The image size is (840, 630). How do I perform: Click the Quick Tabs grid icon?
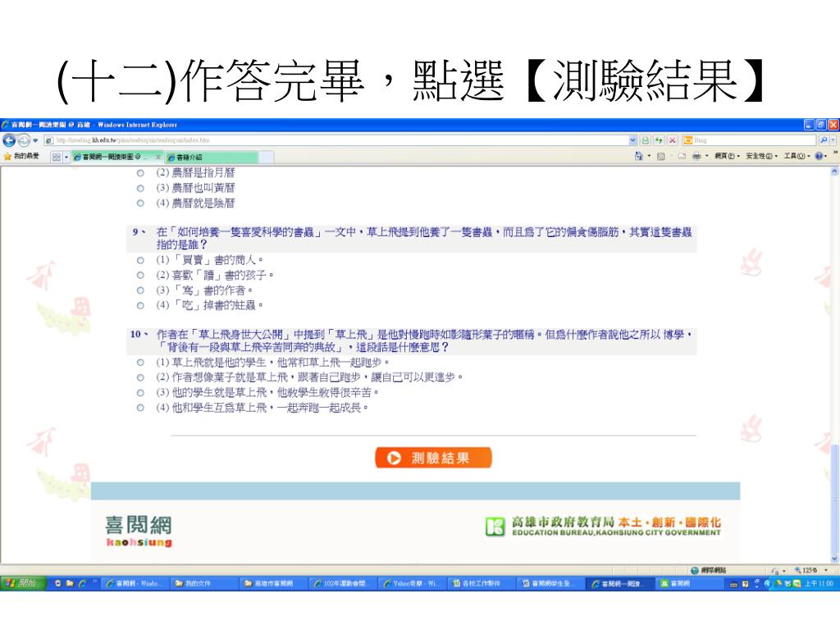(57, 157)
